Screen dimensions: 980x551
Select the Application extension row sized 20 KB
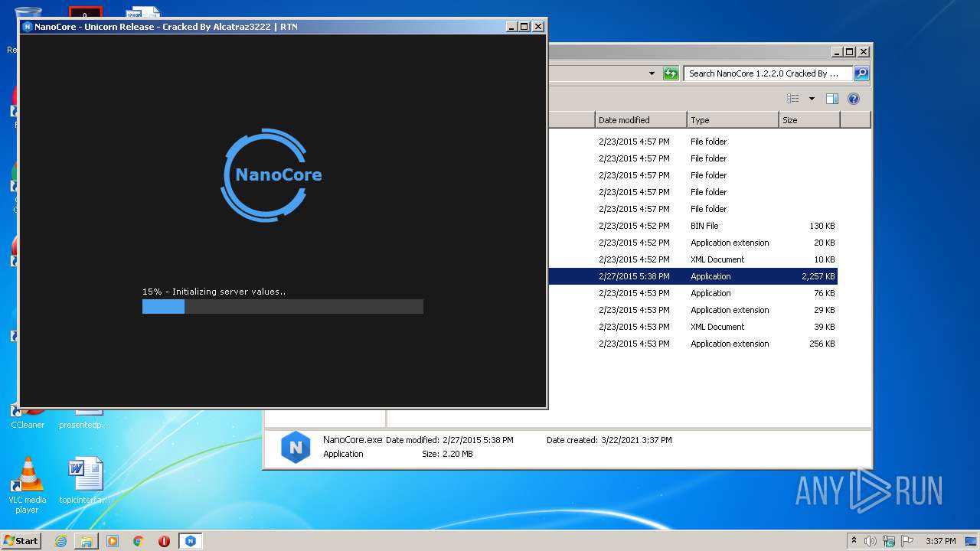[693, 243]
